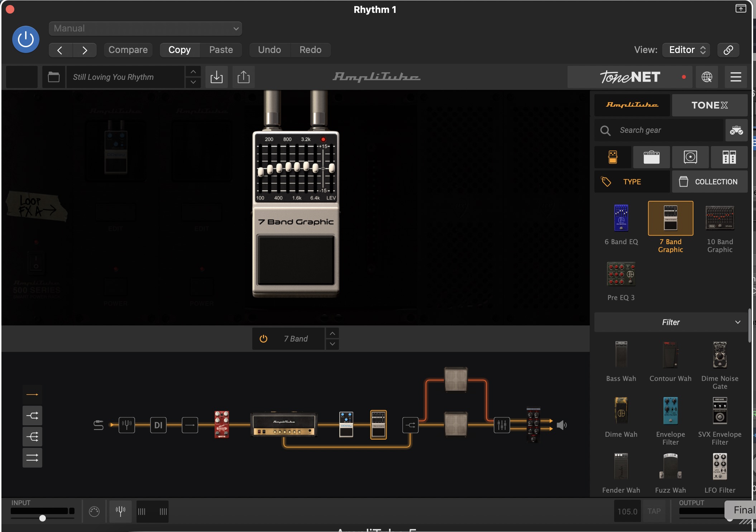Adjust the INPUT level slider

tap(43, 518)
